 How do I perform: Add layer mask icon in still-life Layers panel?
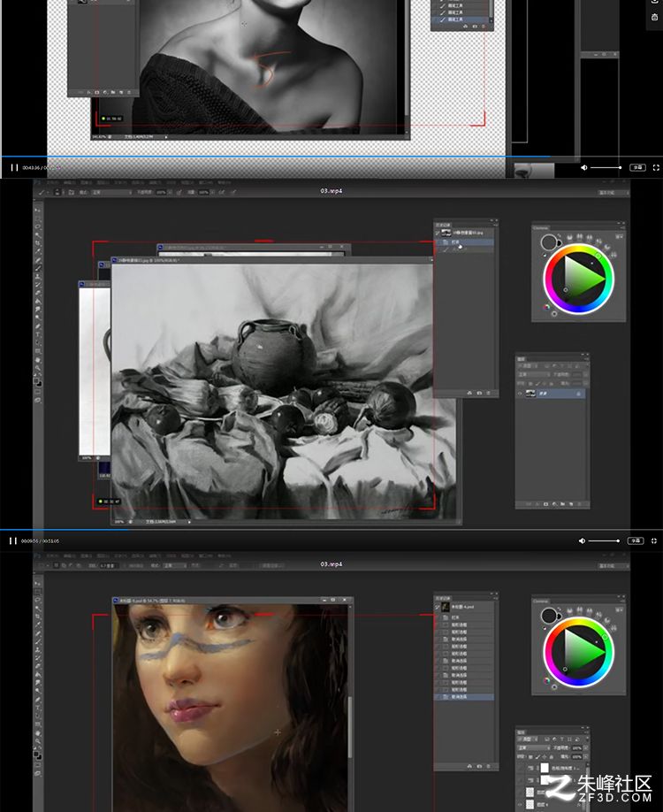(x=545, y=504)
